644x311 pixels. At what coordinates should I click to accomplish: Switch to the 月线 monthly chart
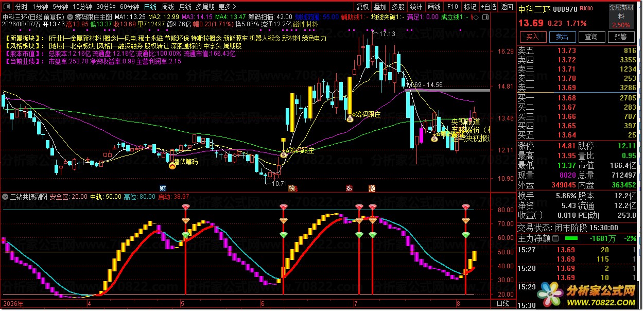pyautogui.click(x=185, y=7)
